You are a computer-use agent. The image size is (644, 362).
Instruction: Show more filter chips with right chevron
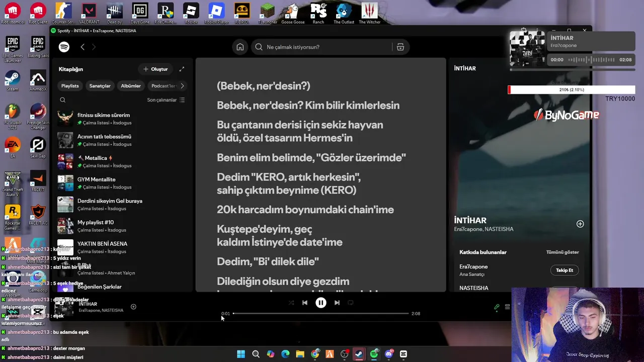click(x=182, y=86)
